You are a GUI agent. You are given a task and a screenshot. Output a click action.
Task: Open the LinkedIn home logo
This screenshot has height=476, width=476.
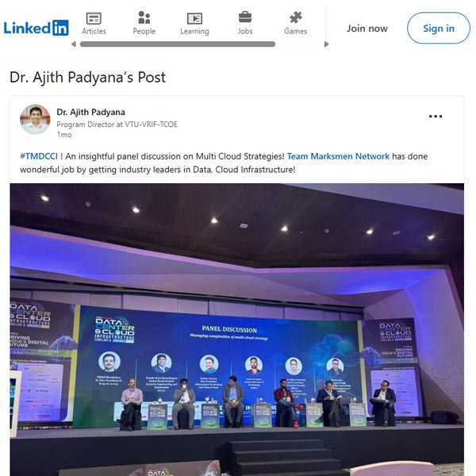tap(36, 28)
